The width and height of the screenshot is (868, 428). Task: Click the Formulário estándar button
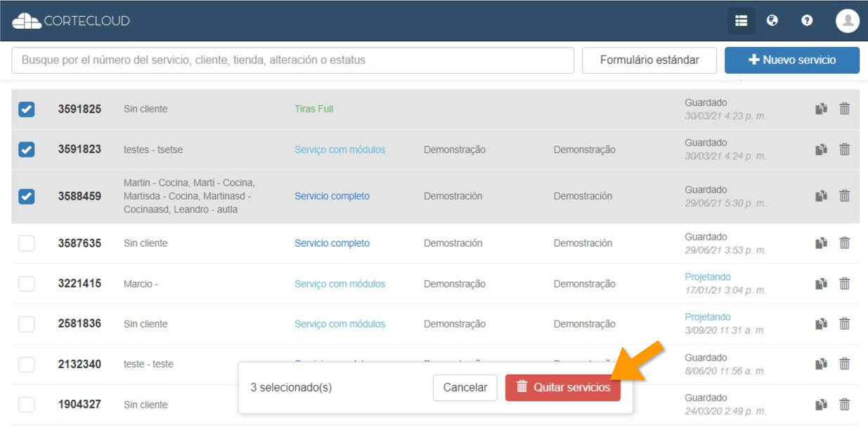point(649,60)
